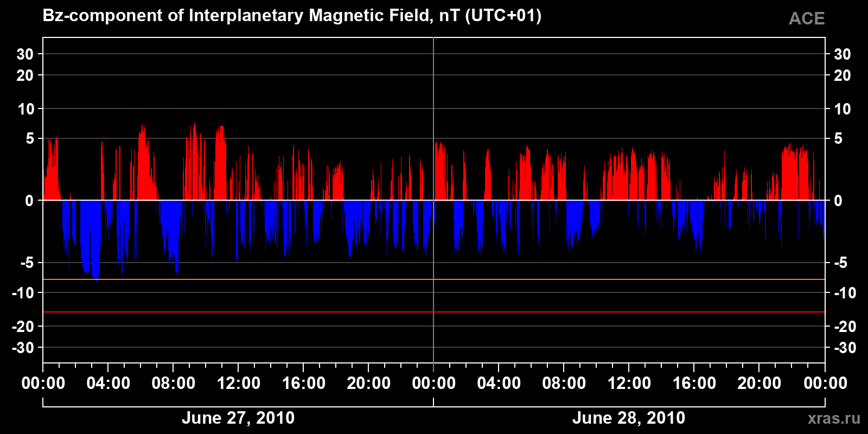
Task: Click the -10 label on the right axis
Action: point(845,293)
